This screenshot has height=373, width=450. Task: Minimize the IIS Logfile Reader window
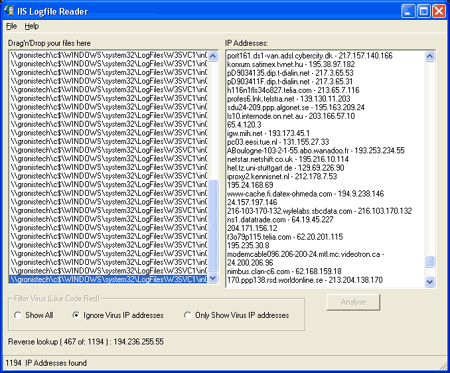(x=408, y=11)
